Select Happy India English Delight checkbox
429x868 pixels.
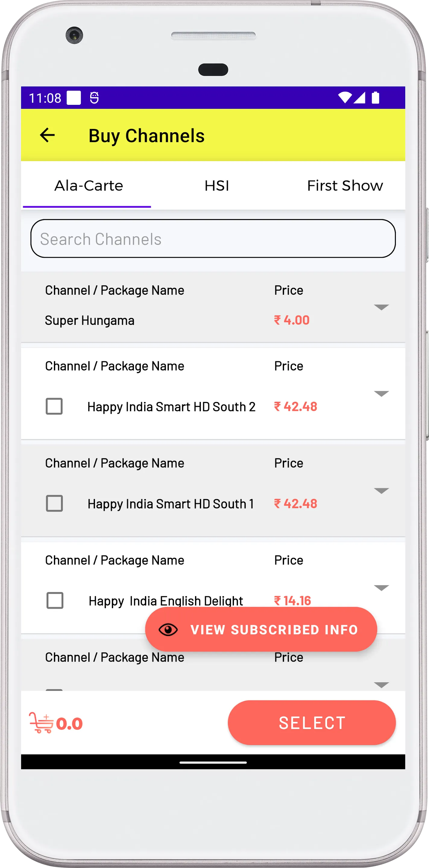click(55, 600)
